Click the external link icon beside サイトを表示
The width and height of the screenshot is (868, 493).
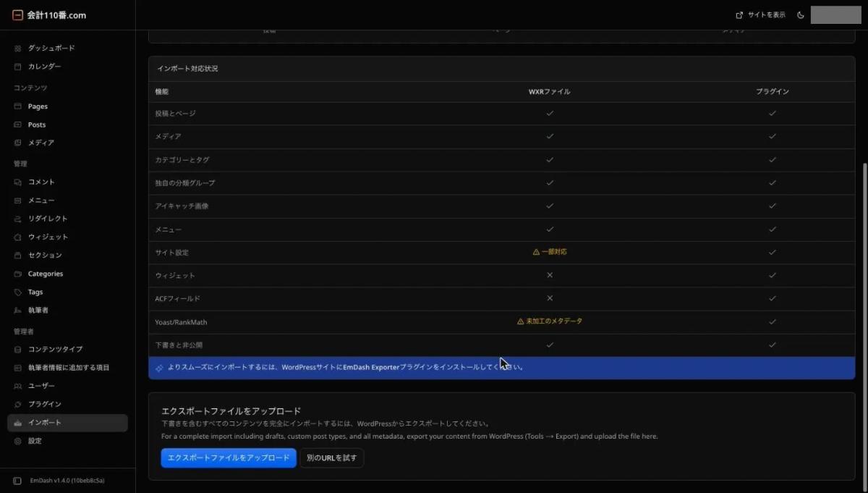(x=739, y=14)
